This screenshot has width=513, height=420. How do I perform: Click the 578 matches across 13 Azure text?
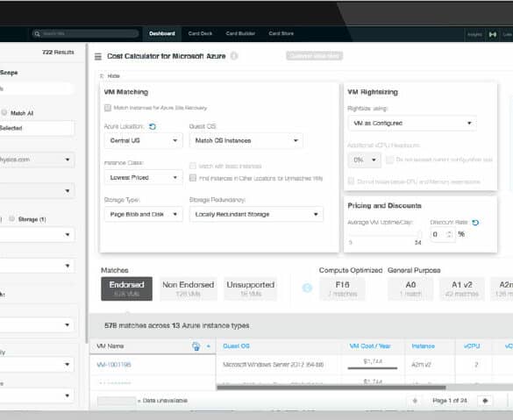[176, 326]
